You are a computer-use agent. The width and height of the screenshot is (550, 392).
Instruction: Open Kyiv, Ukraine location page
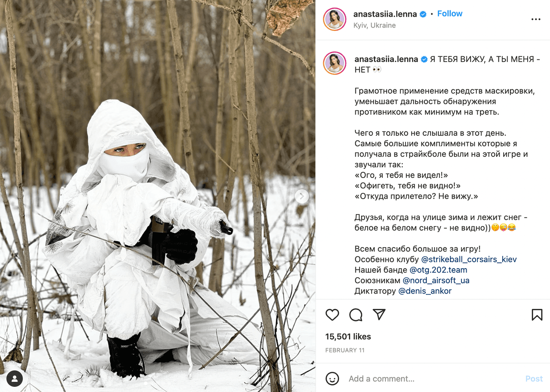(375, 25)
